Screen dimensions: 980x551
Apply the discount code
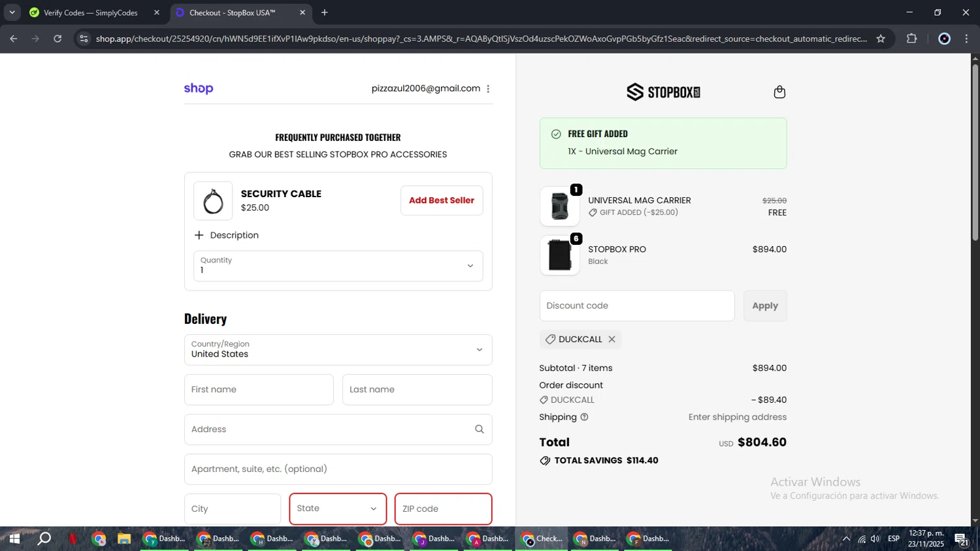click(x=765, y=306)
